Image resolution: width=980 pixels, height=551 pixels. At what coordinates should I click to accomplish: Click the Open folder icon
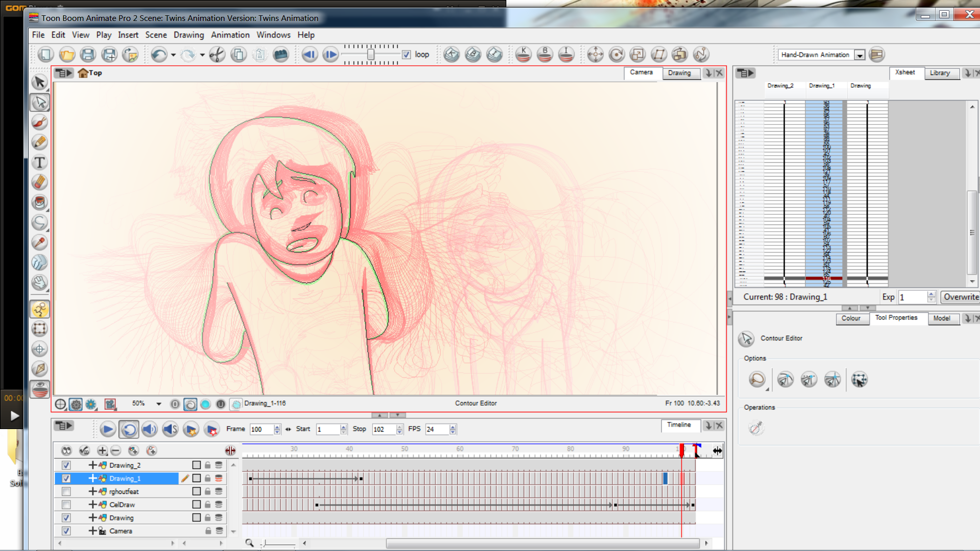point(67,55)
